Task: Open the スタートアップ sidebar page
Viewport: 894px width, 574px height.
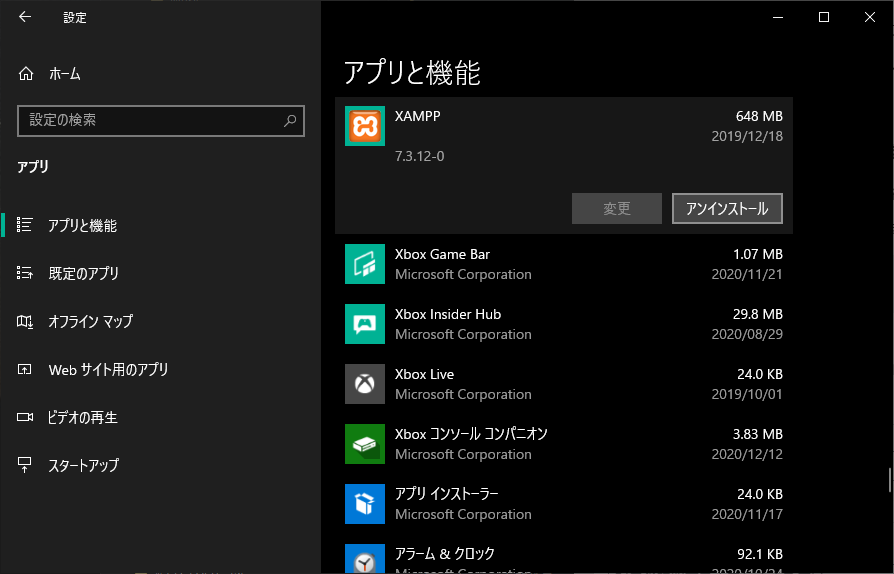Action: (x=161, y=465)
